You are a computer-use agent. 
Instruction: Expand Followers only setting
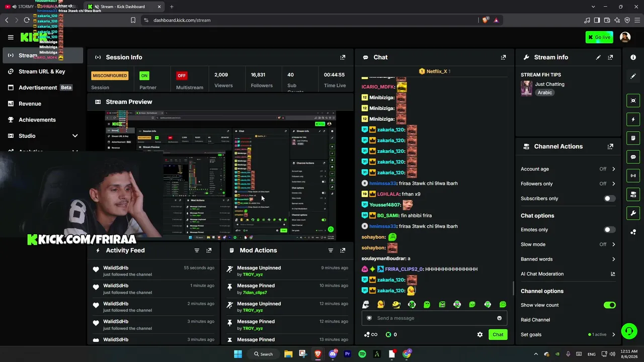click(613, 184)
